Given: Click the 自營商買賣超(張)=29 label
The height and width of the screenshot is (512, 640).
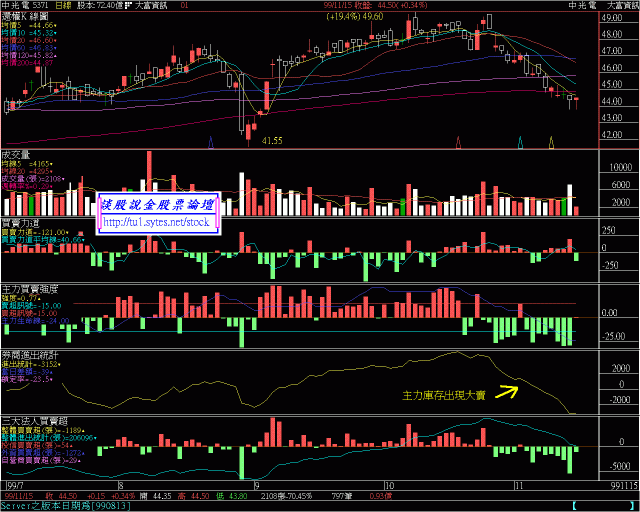Looking at the screenshot, I should tap(41, 460).
